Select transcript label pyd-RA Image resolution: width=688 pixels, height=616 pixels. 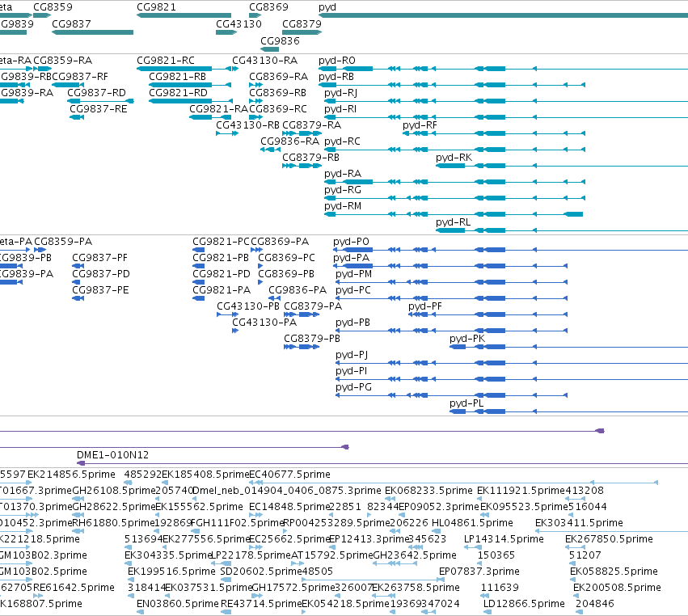343,173
